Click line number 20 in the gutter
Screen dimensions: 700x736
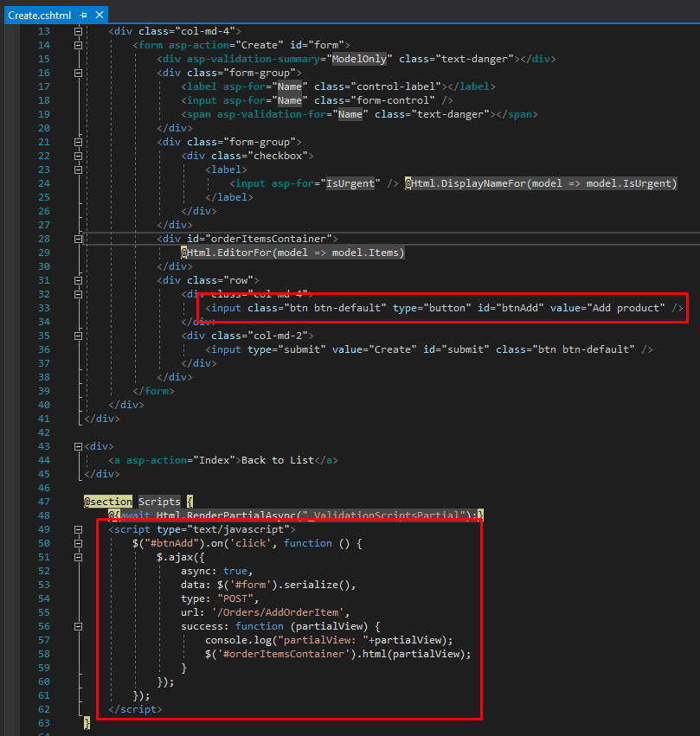pos(43,128)
